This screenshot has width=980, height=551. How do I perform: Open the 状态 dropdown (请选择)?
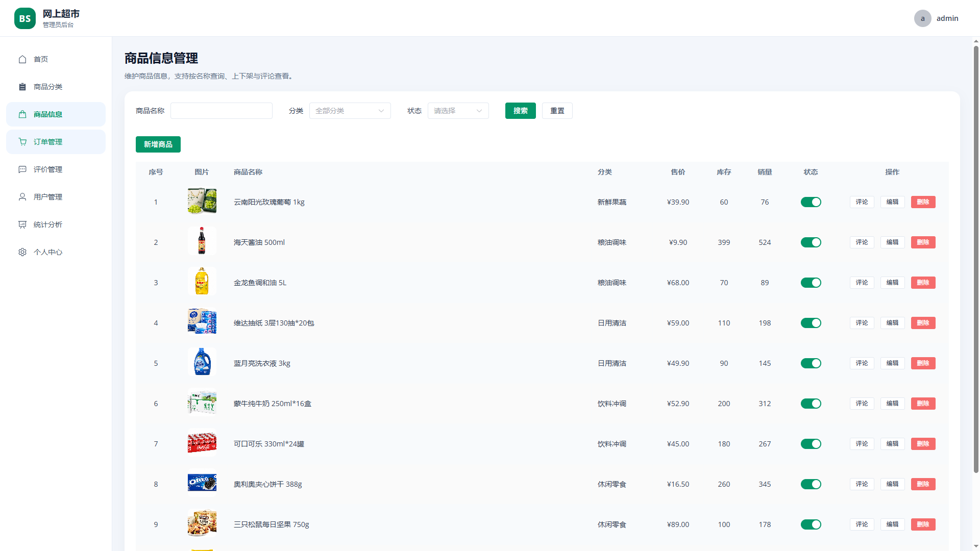pyautogui.click(x=458, y=111)
